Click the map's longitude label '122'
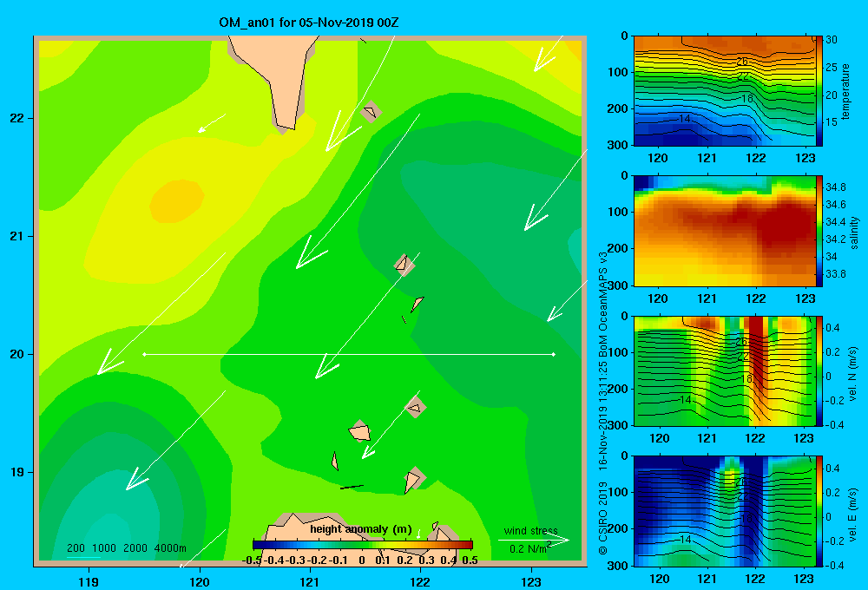The image size is (868, 590). tap(420, 581)
